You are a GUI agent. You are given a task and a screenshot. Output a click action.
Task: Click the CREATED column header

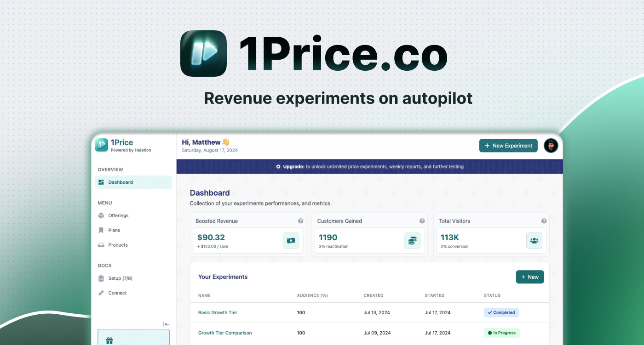(x=374, y=295)
